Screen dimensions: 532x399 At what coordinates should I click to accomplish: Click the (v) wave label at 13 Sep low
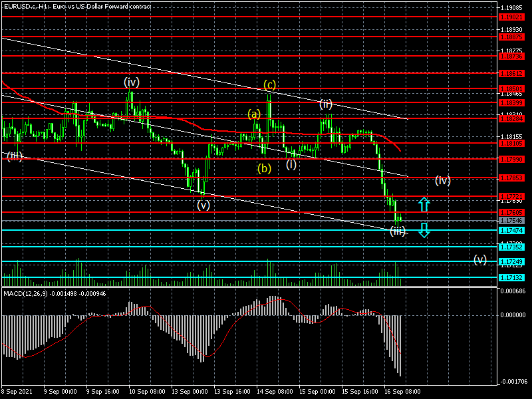(x=203, y=205)
